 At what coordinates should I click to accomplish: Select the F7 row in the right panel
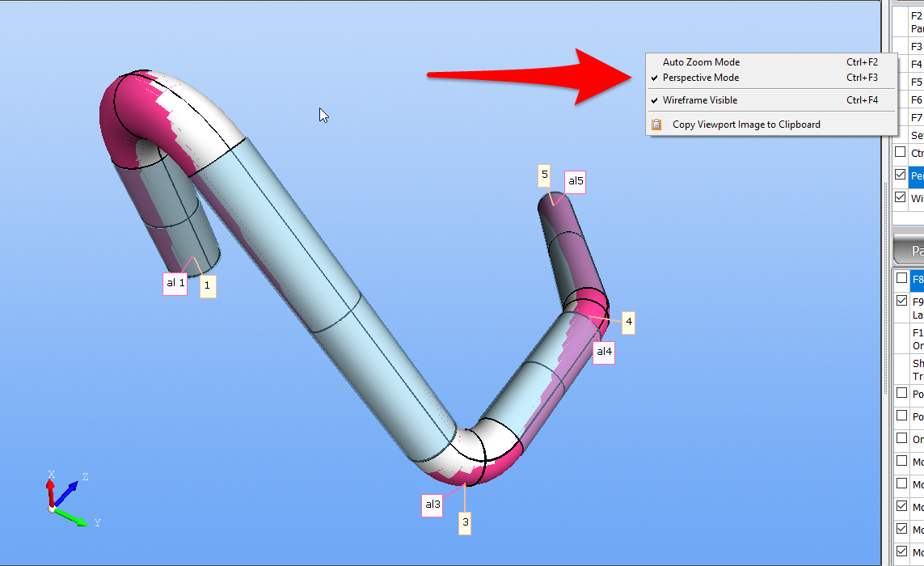pyautogui.click(x=916, y=118)
